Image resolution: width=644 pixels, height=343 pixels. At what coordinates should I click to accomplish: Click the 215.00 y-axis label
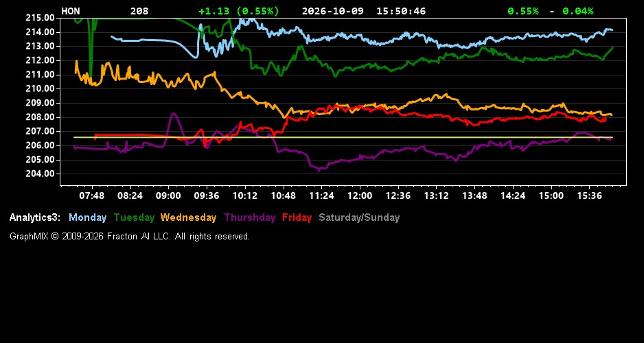click(x=41, y=18)
